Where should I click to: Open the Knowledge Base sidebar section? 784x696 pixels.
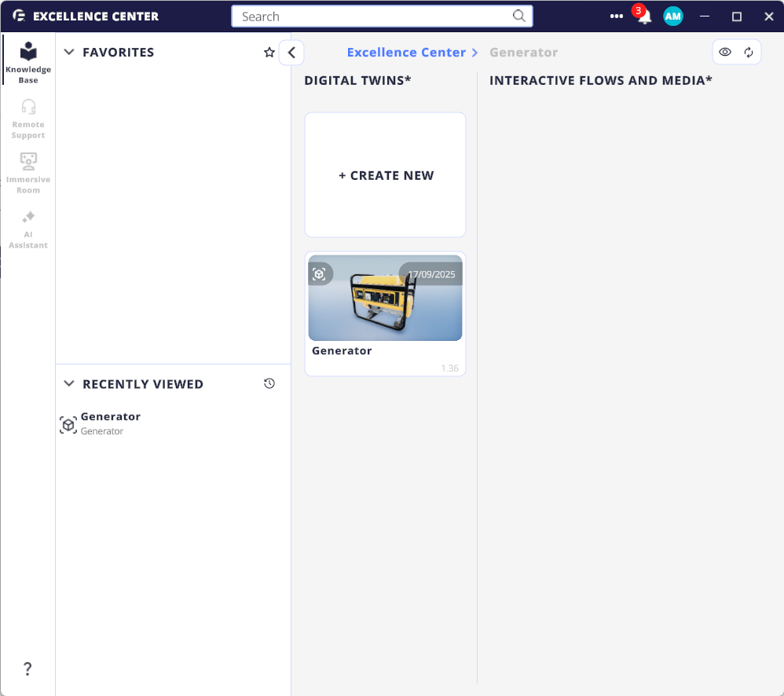coord(28,63)
